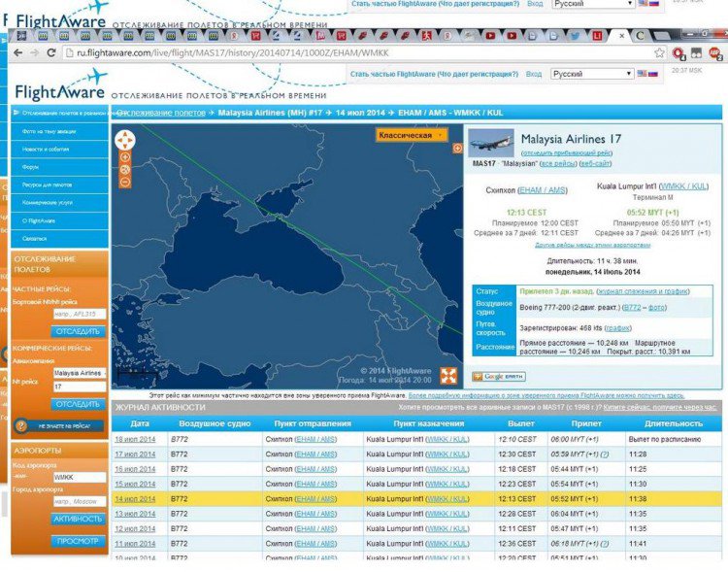Open Новости и события in the sidebar menu
This screenshot has width=728, height=572.
tap(47, 149)
